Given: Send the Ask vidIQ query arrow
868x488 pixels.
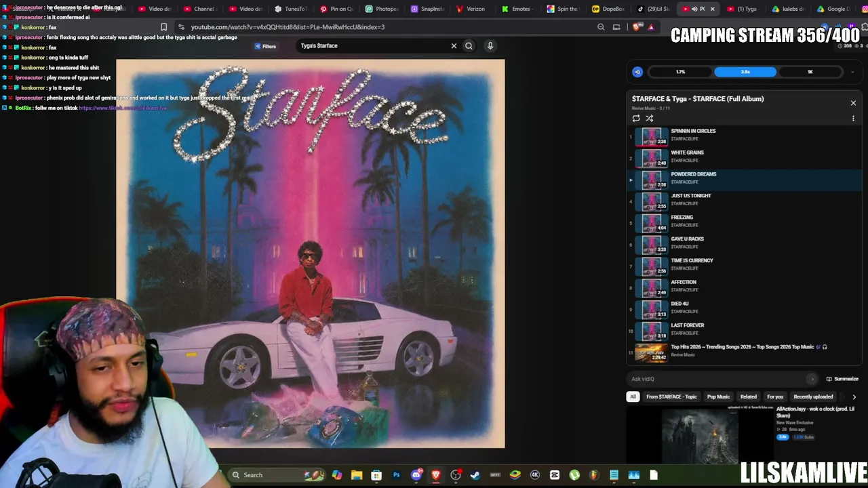Looking at the screenshot, I should click(812, 379).
